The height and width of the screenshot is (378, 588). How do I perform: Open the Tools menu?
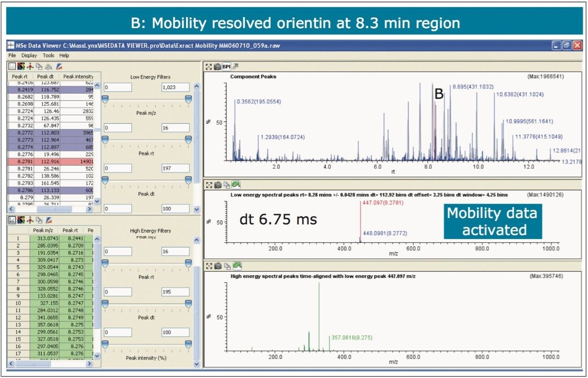[49, 55]
